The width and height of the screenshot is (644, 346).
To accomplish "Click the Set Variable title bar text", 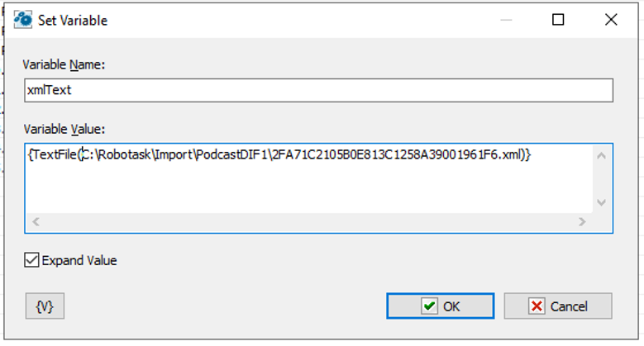I will [73, 20].
